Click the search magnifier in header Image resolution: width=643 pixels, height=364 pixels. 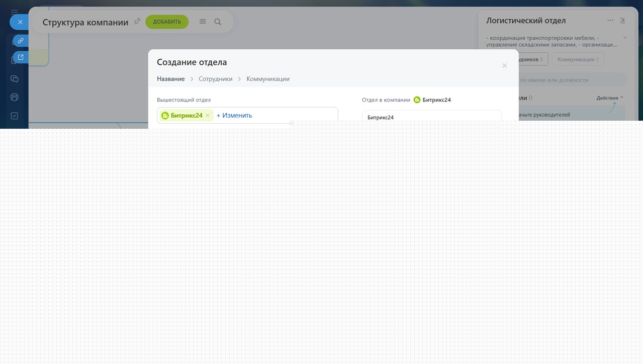point(218,22)
